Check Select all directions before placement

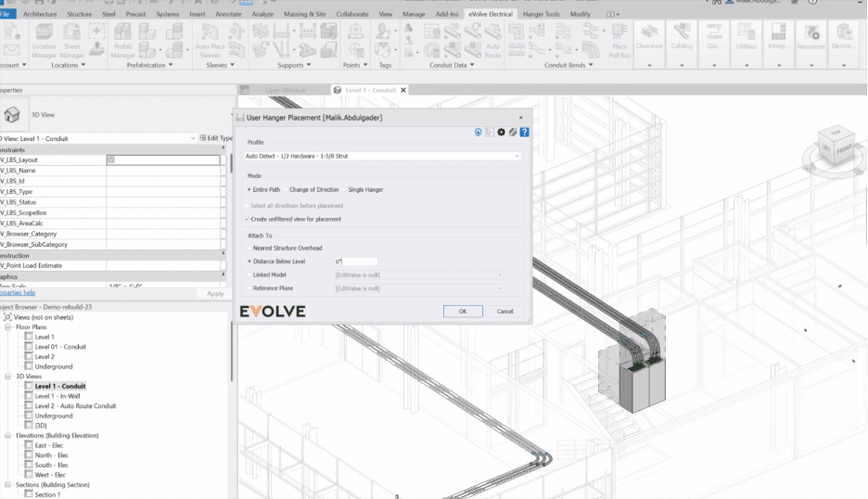[x=295, y=206]
